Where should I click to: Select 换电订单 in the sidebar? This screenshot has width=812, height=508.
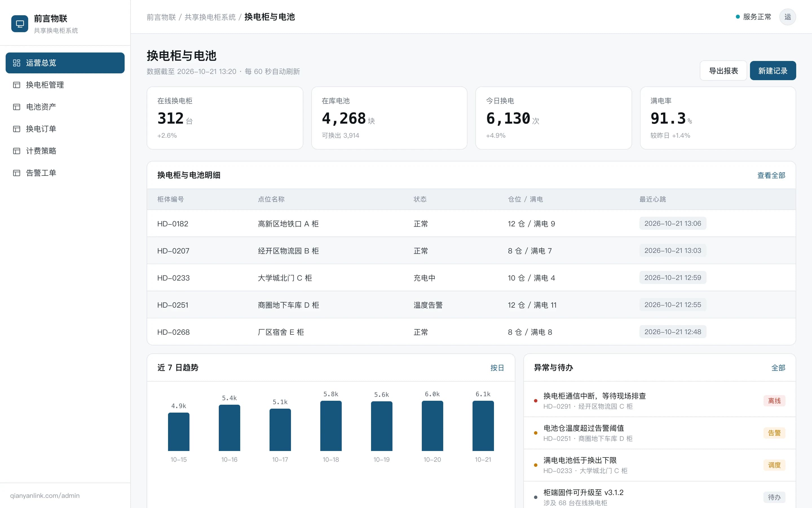pyautogui.click(x=65, y=129)
